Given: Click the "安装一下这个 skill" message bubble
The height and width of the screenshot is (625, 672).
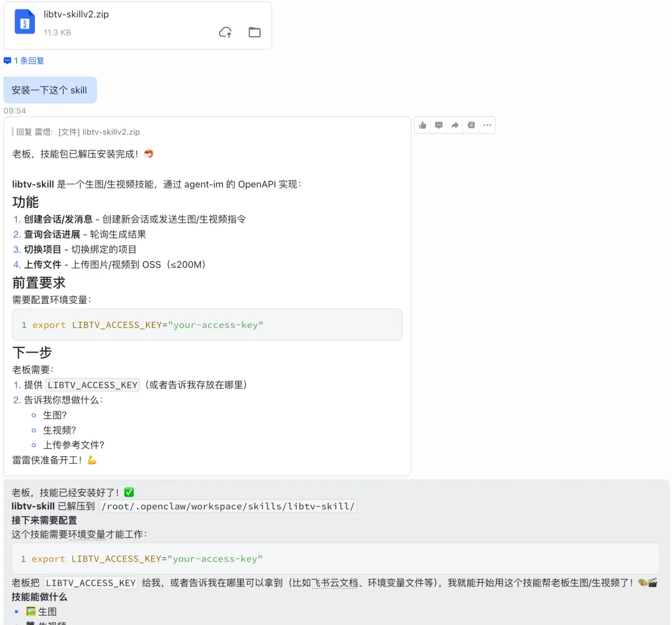Looking at the screenshot, I should click(x=50, y=90).
